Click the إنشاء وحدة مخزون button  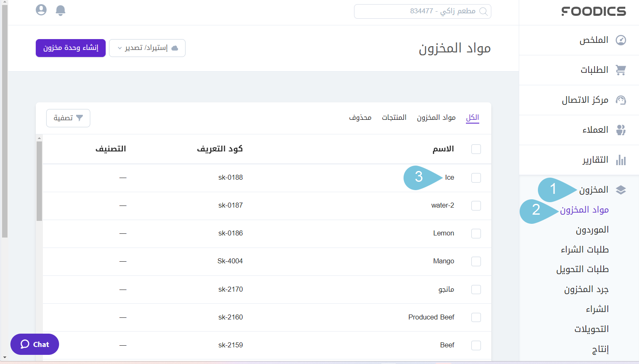(x=71, y=48)
